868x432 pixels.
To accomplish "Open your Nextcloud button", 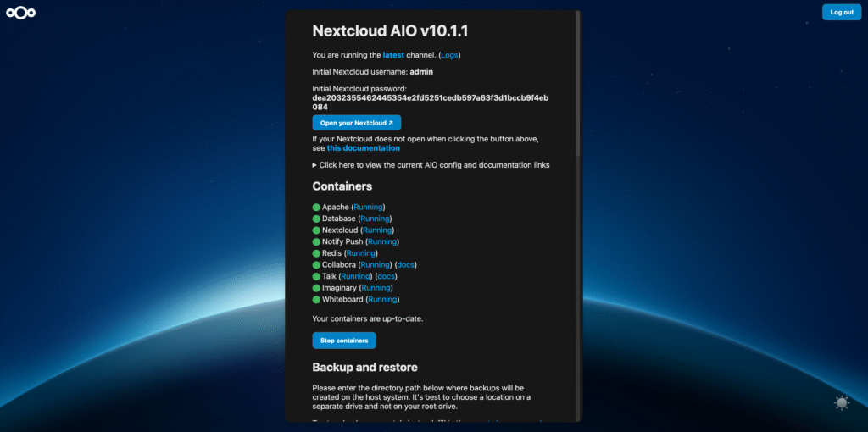I will pos(356,123).
